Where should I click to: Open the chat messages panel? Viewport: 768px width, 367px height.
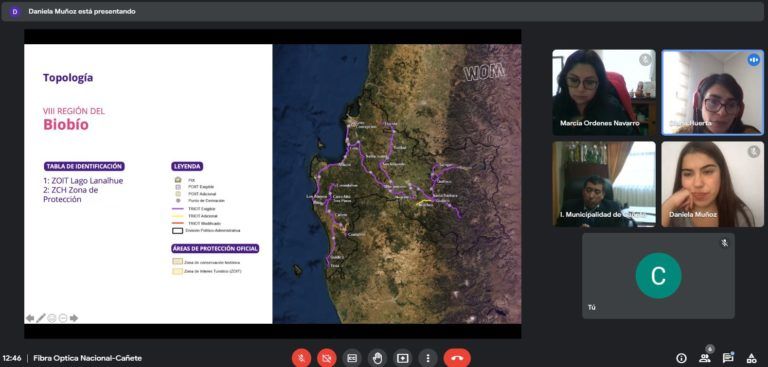coord(728,358)
